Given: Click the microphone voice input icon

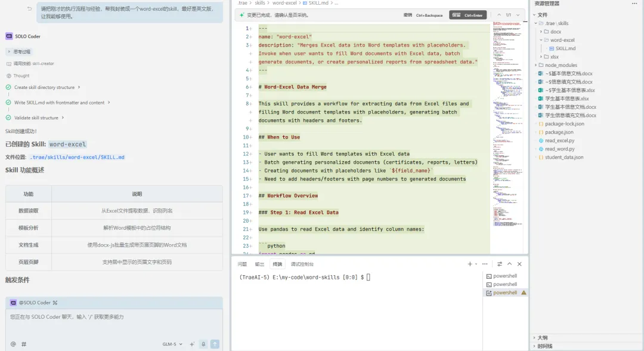Looking at the screenshot, I should 203,344.
